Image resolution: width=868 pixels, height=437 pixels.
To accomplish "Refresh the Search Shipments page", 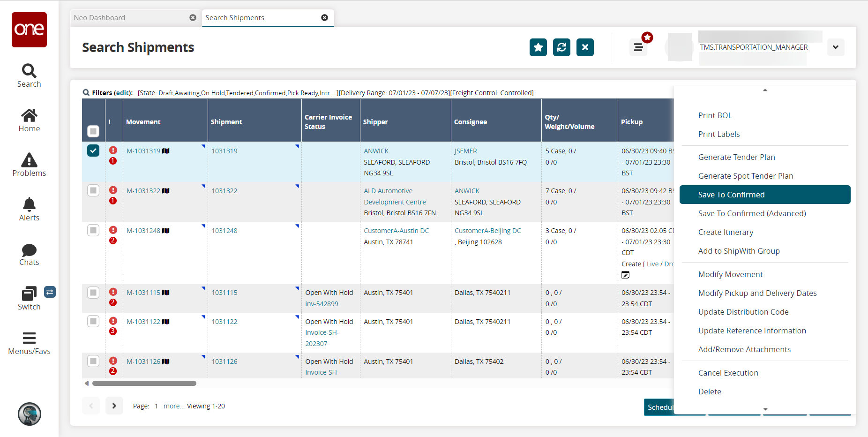I will (x=561, y=47).
